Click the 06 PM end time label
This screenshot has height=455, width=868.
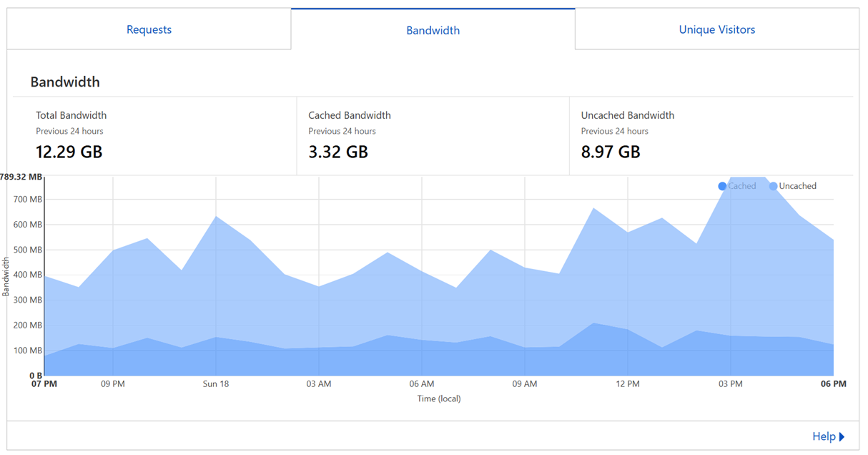[834, 384]
